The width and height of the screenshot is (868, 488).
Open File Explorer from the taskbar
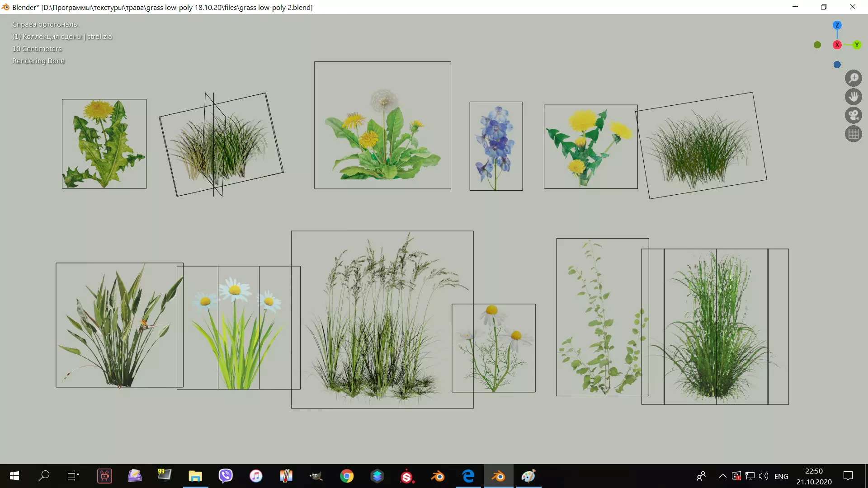point(195,476)
